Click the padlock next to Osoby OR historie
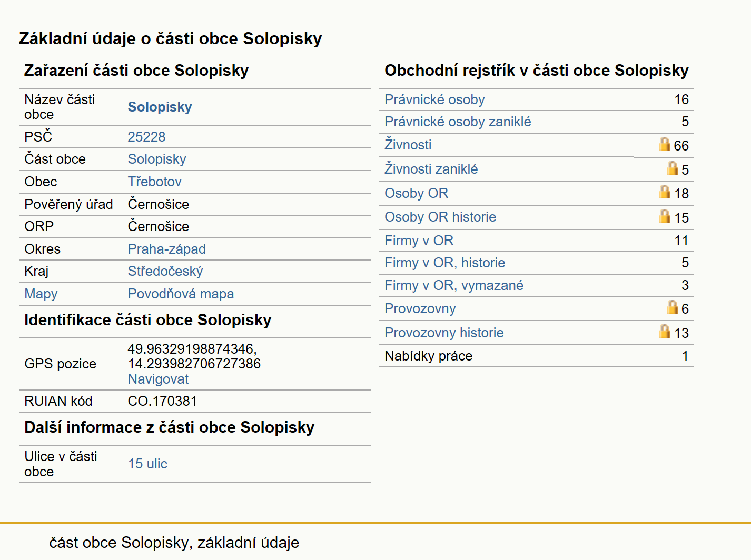Image resolution: width=751 pixels, height=560 pixels. pyautogui.click(x=665, y=216)
